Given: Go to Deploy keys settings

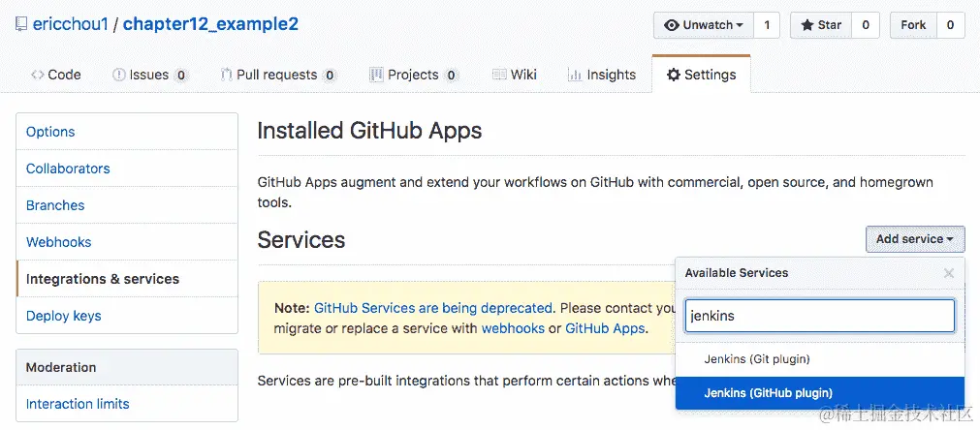Looking at the screenshot, I should click(64, 316).
